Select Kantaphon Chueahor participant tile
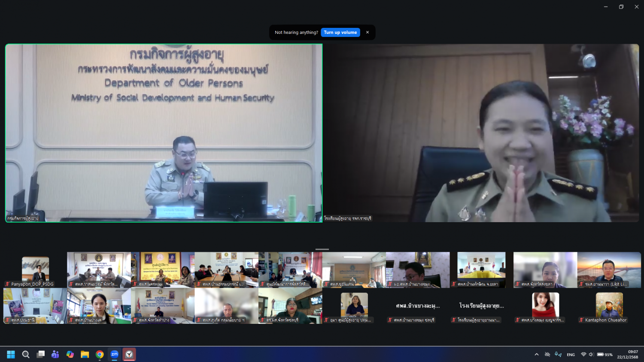 point(609,306)
